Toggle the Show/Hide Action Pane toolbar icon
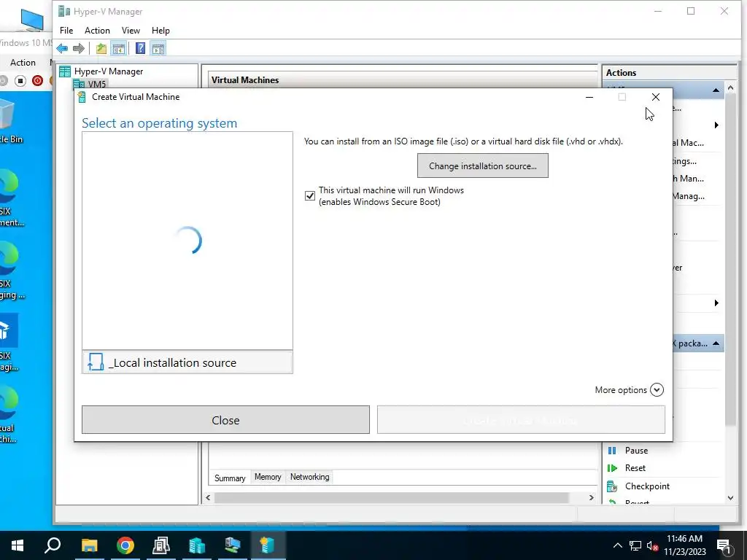 coord(158,48)
